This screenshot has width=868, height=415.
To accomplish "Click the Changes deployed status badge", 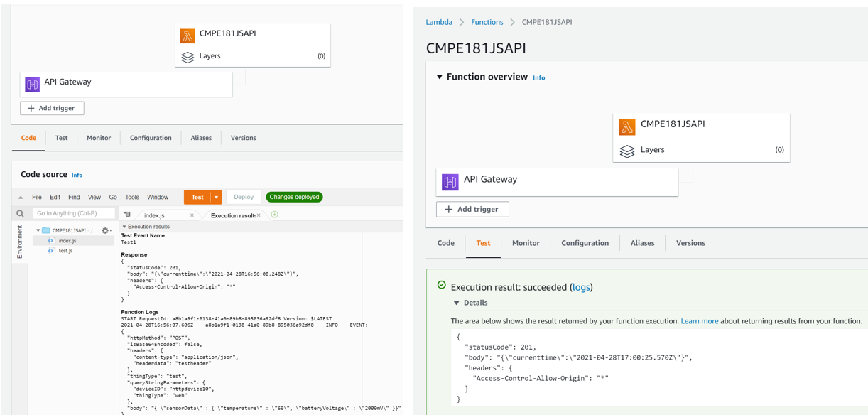I will [294, 197].
